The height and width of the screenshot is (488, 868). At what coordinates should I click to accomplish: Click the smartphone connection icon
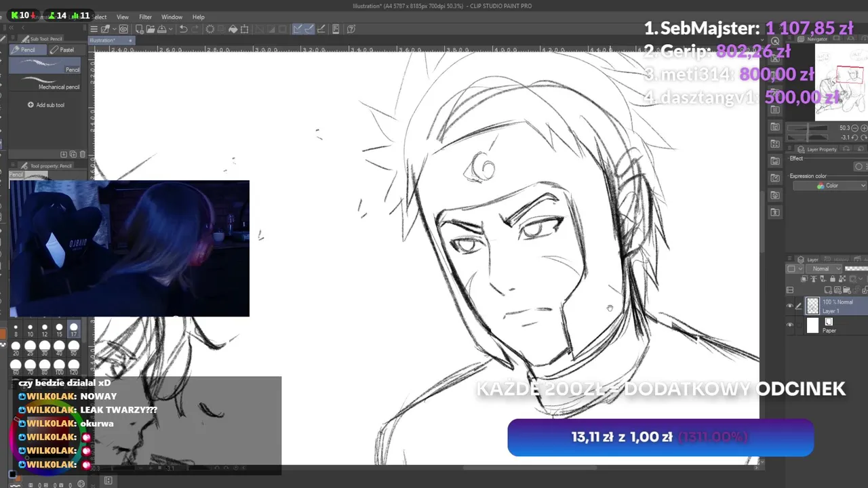(336, 29)
